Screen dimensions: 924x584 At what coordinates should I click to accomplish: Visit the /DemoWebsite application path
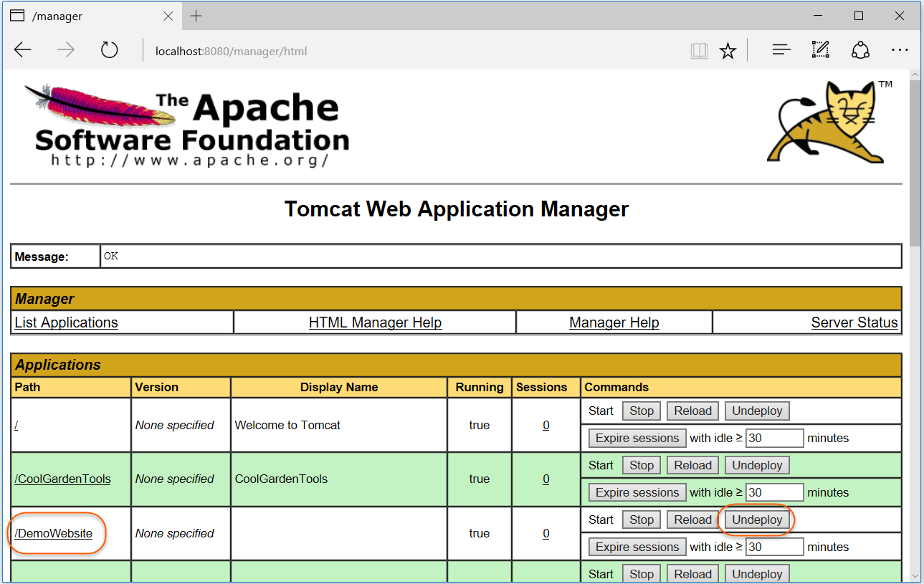pyautogui.click(x=53, y=533)
